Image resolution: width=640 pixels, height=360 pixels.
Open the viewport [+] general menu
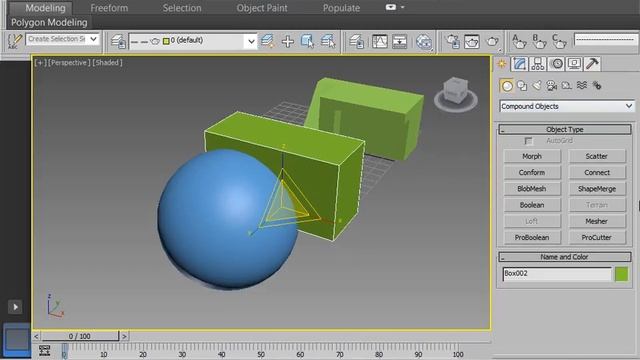coord(40,62)
